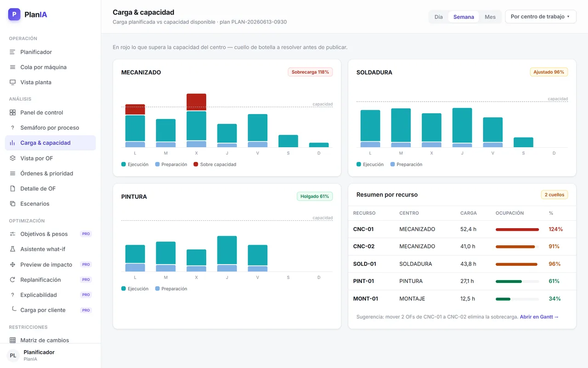The image size is (588, 368).
Task: Click the Cola por máquina list icon
Action: pyautogui.click(x=12, y=67)
